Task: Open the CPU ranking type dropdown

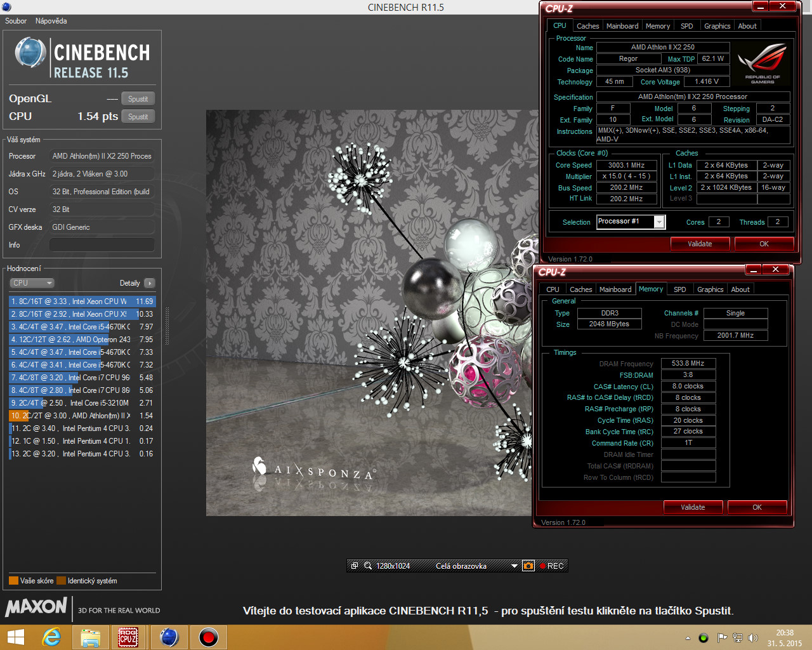Action: pos(32,283)
